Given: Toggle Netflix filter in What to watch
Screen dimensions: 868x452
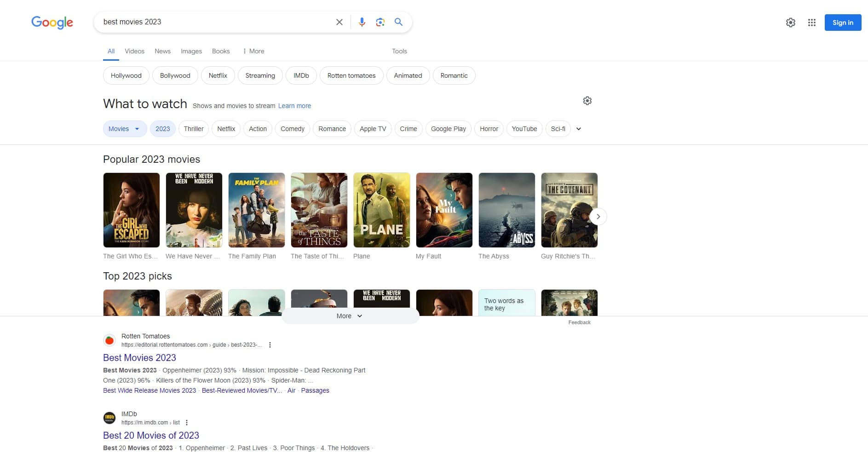Looking at the screenshot, I should (226, 129).
